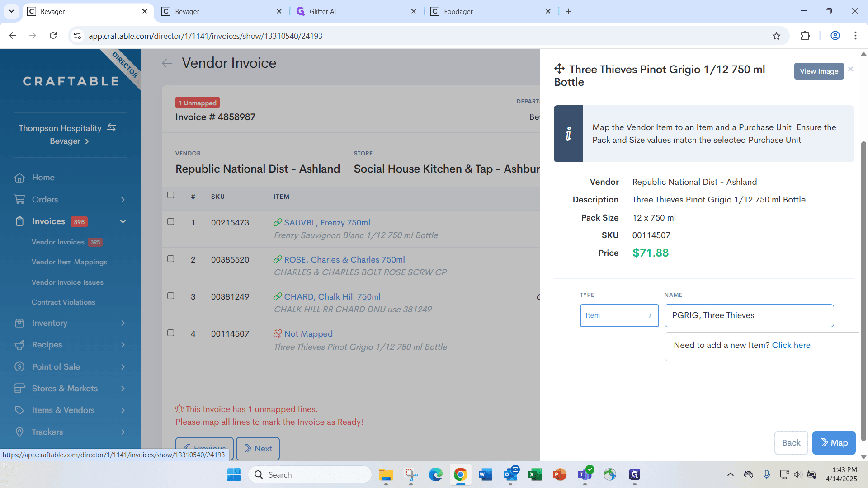Bookmark this page with star icon
868x488 pixels.
(x=776, y=36)
